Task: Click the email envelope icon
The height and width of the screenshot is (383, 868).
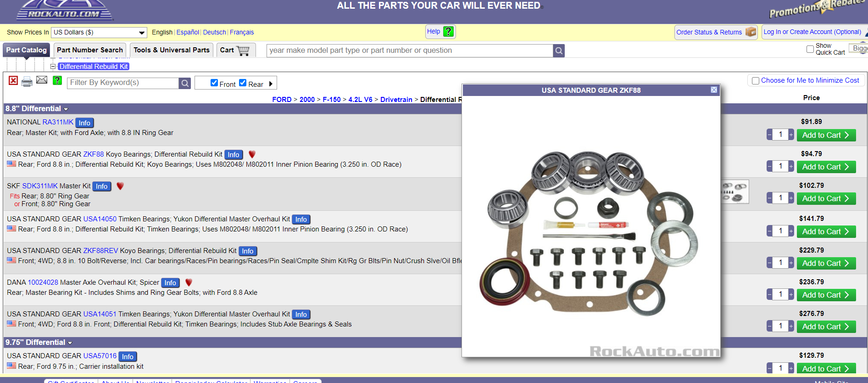Action: (42, 80)
